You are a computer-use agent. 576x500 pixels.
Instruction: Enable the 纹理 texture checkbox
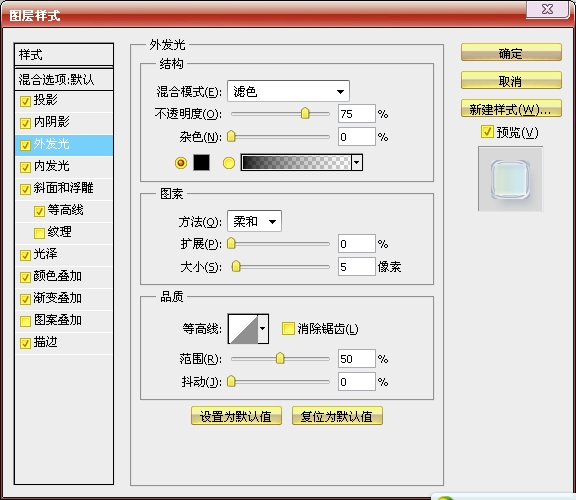tap(39, 233)
